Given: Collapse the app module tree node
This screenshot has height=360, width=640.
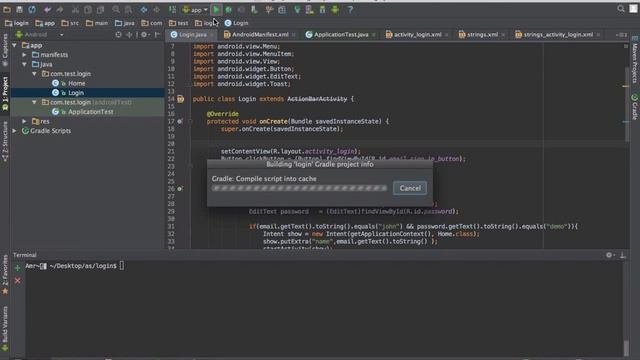Looking at the screenshot, I should click(15, 45).
